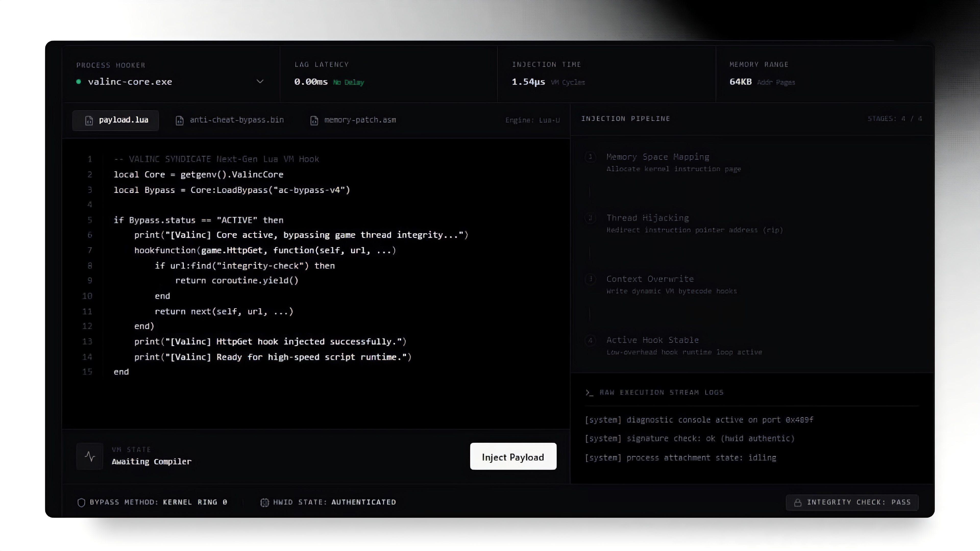The height and width of the screenshot is (551, 980).
Task: Switch to the payload.lua tab
Action: click(x=116, y=120)
